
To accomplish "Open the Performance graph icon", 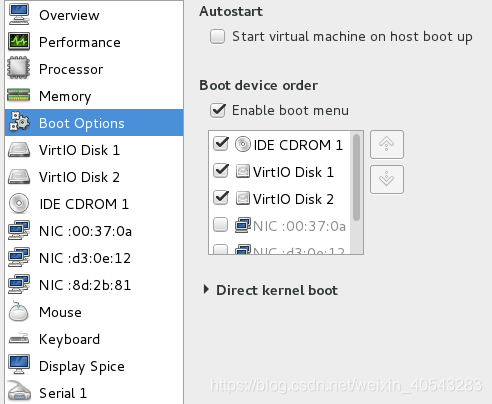I will [x=19, y=42].
